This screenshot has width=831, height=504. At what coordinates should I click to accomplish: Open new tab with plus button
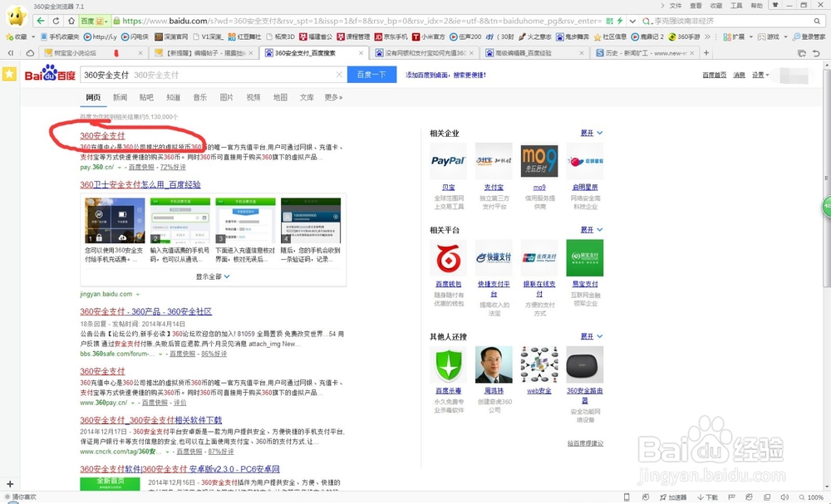(706, 53)
